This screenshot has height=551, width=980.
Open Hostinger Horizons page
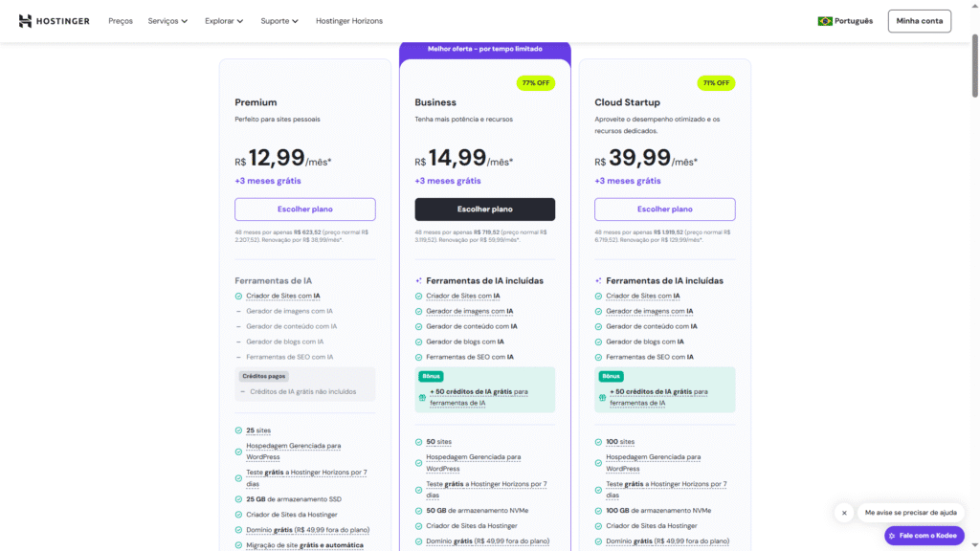[x=348, y=21]
